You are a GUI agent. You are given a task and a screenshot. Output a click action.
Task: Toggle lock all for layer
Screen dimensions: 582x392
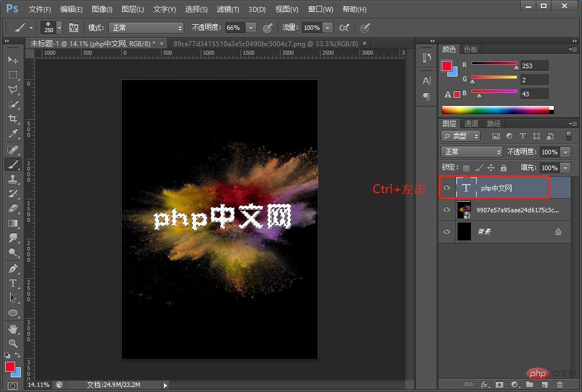pos(504,168)
